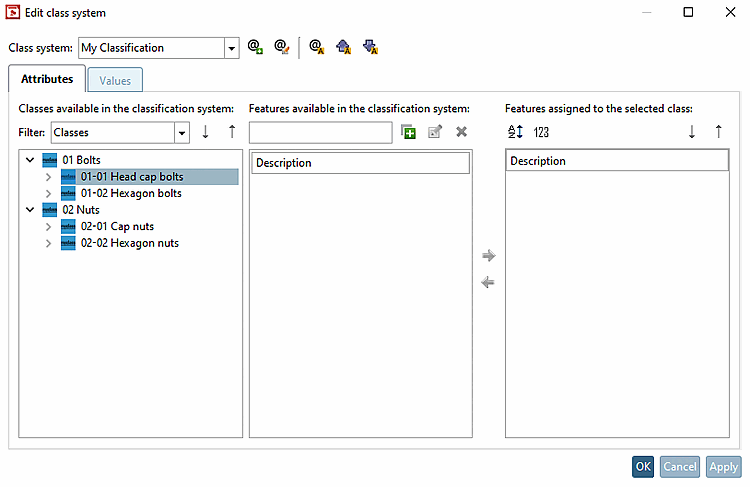750x487 pixels.
Task: Click the Apply button
Action: coord(724,466)
